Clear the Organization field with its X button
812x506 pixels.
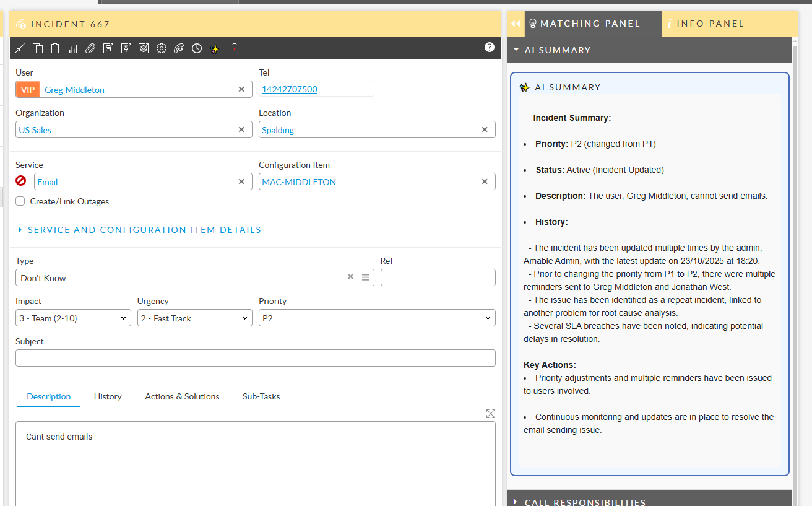point(241,129)
